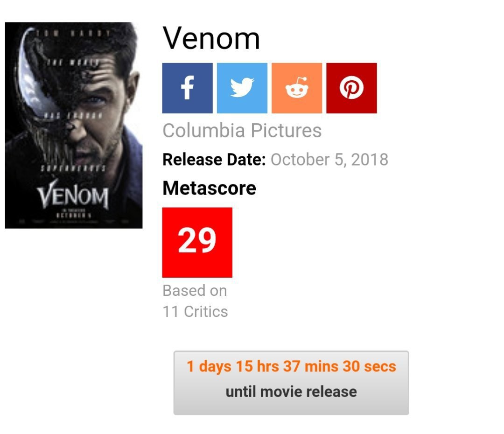Open the red 29 Metascore box
The image size is (504, 434).
coord(197,242)
